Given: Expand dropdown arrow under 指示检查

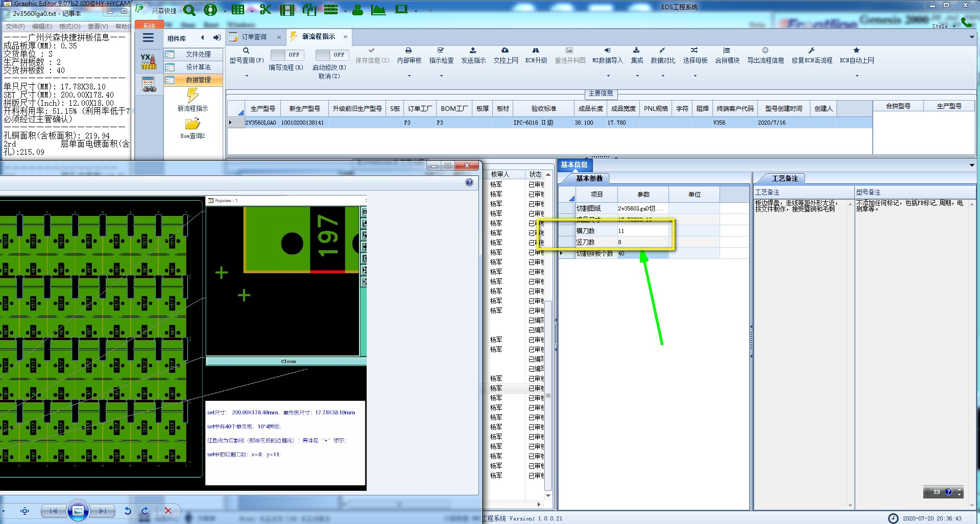Looking at the screenshot, I should coord(441,76).
